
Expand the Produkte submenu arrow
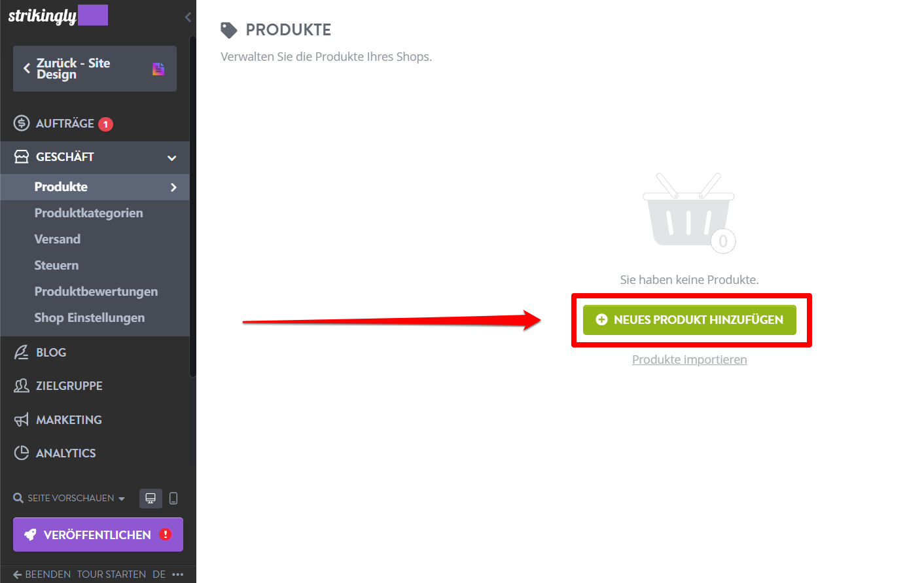(173, 187)
